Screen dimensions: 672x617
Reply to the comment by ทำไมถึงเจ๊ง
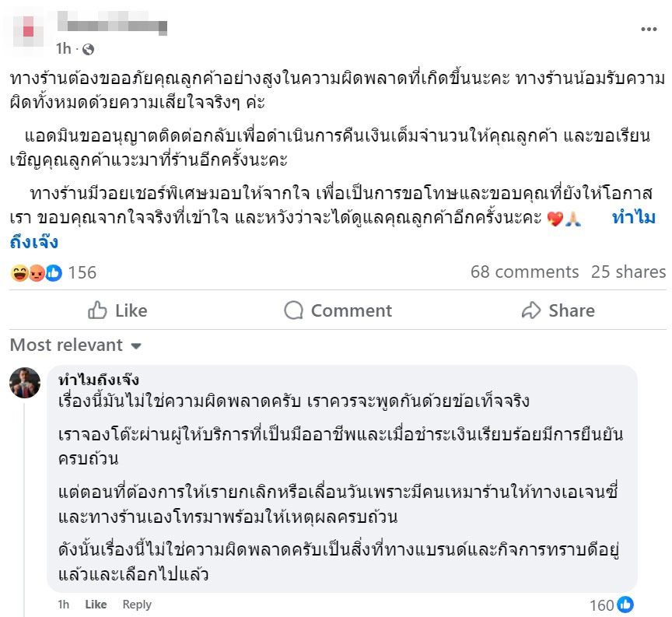coord(138,604)
